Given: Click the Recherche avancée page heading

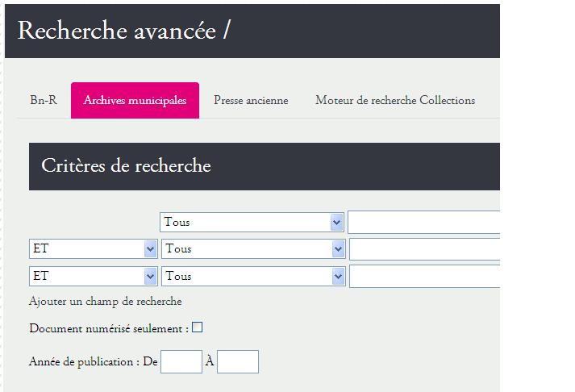Looking at the screenshot, I should (124, 31).
